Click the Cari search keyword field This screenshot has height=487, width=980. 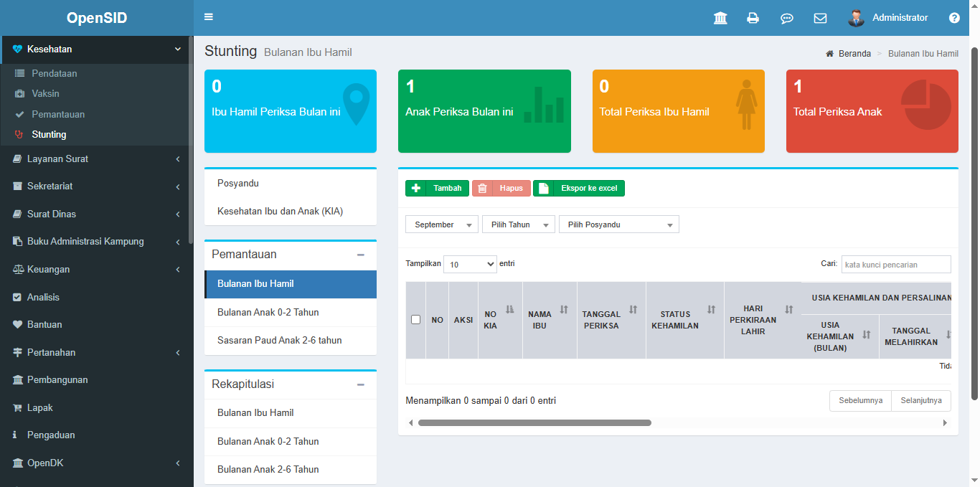895,264
